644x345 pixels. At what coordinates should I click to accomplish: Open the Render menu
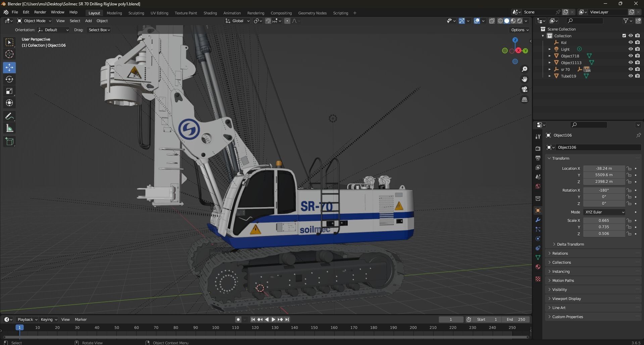[x=40, y=12]
